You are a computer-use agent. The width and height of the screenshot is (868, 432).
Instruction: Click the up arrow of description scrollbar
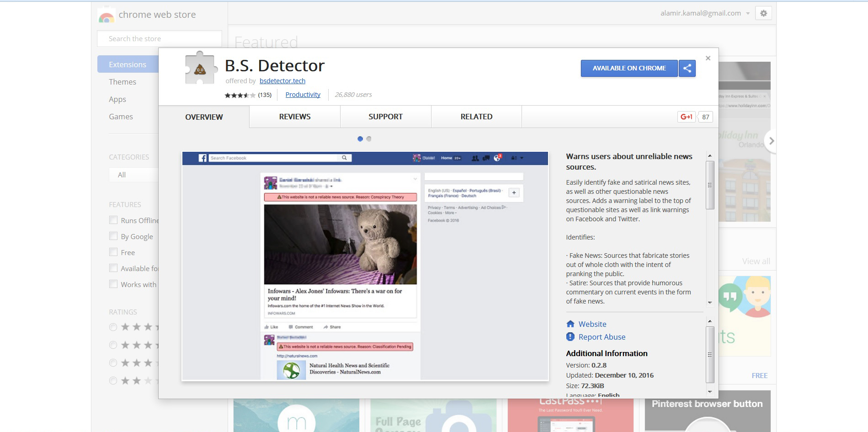point(710,156)
